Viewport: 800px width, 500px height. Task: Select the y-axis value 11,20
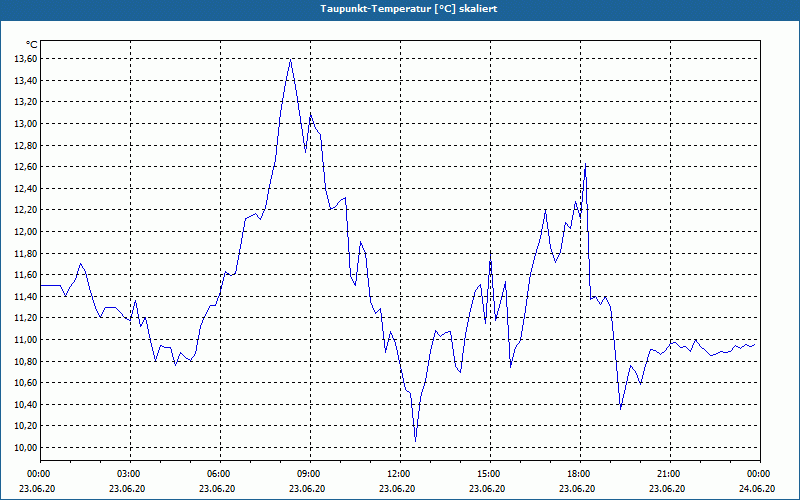(26, 318)
